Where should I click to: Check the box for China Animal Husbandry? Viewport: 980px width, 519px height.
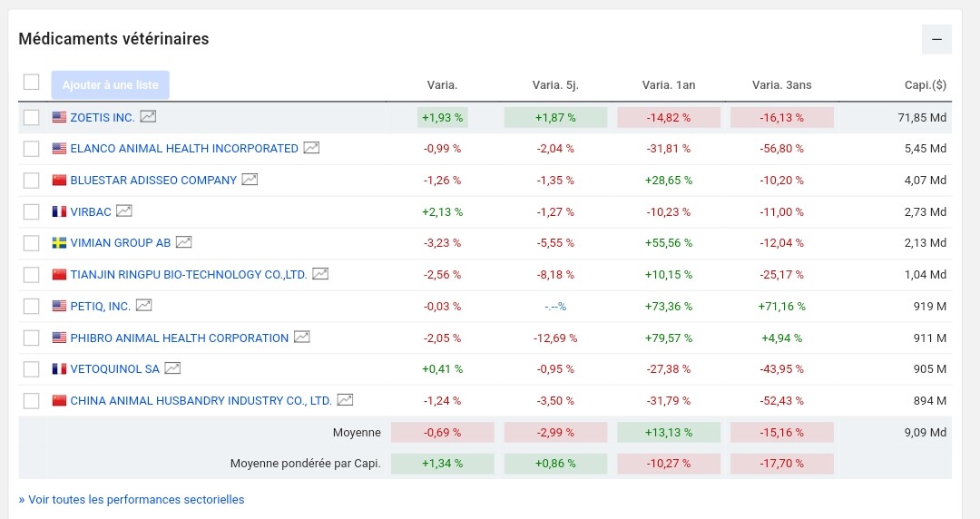click(x=31, y=401)
